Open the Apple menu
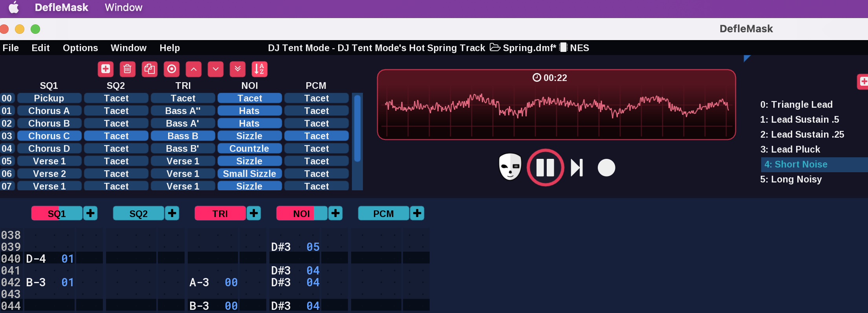This screenshot has width=868, height=313. pyautogui.click(x=14, y=7)
